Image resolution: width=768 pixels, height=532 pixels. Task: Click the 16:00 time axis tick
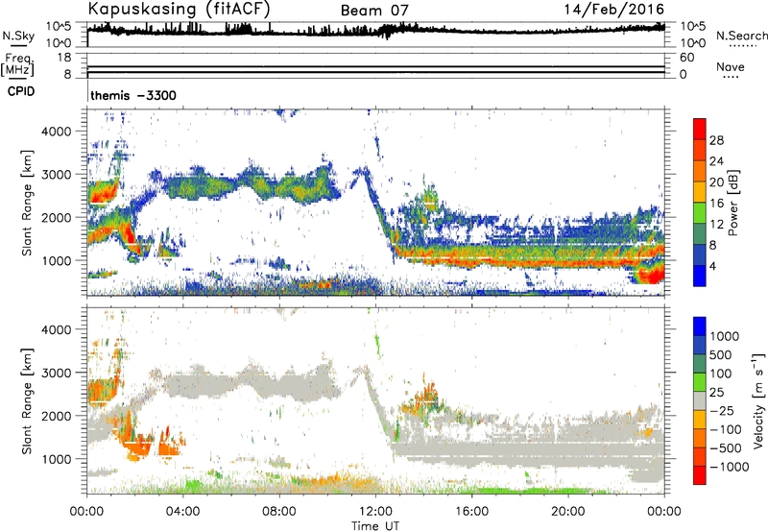coord(471,512)
